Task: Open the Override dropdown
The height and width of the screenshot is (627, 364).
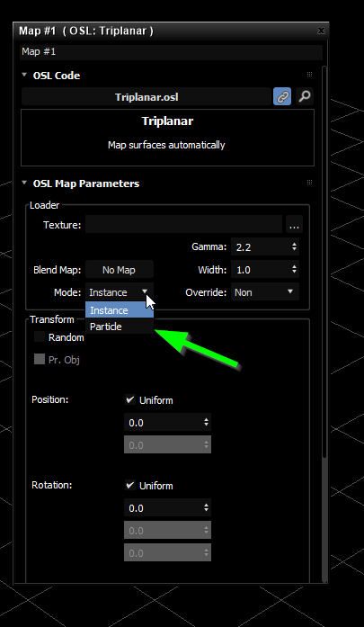Action: tap(265, 292)
